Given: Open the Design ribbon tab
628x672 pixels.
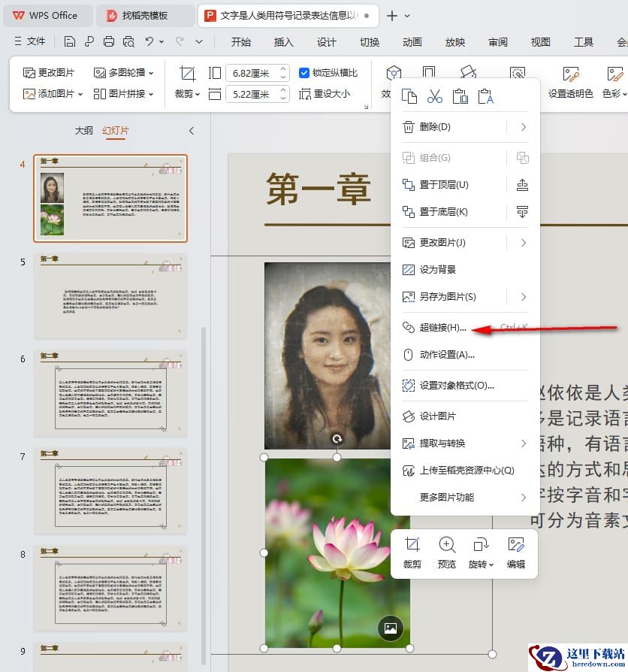Looking at the screenshot, I should 327,42.
